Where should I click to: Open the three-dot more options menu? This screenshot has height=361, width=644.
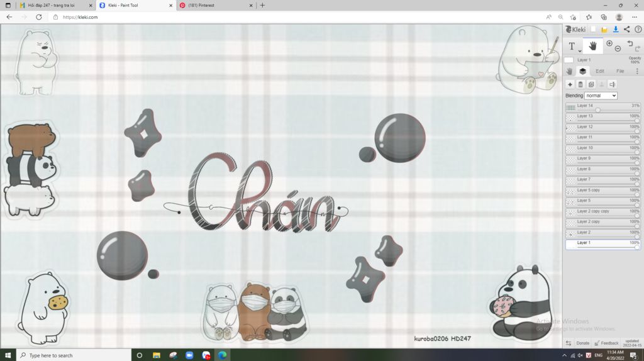point(638,71)
